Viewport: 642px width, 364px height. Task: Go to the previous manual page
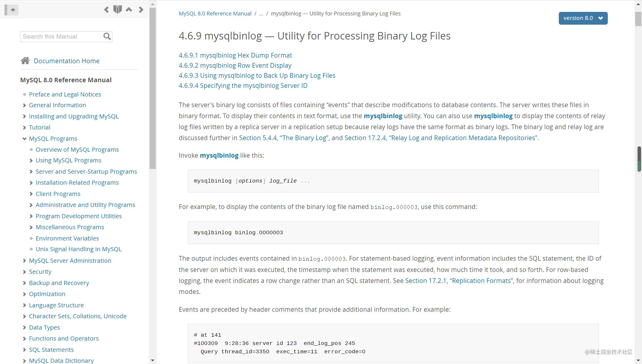(106, 10)
